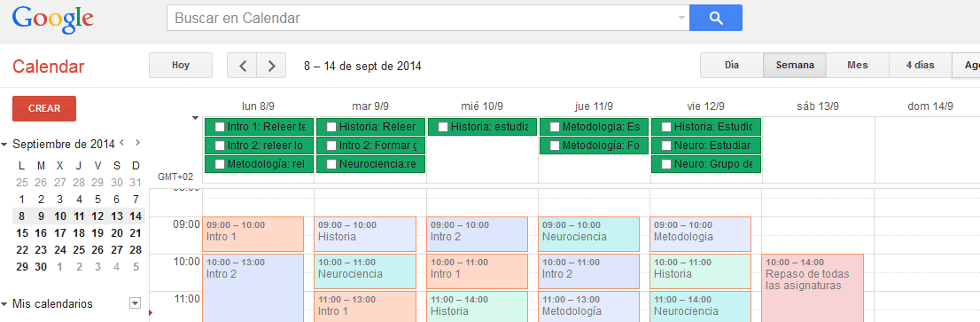The image size is (980, 322).
Task: Select day 30 in mini calendar
Action: pos(42,267)
